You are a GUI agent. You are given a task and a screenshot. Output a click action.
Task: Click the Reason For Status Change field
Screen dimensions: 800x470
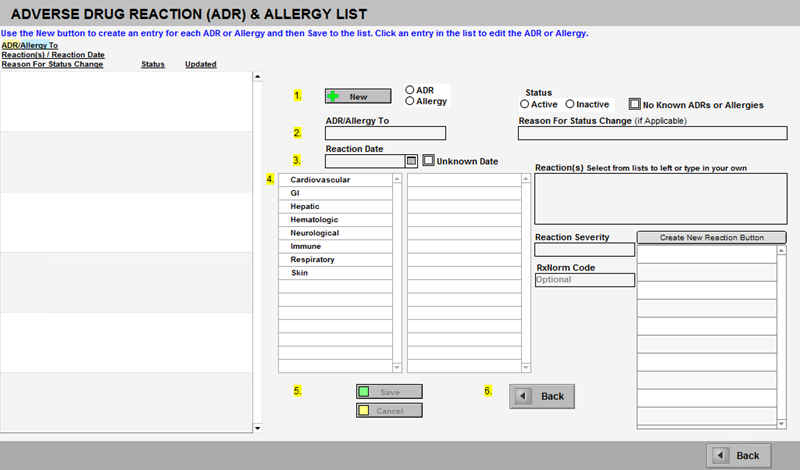point(653,133)
